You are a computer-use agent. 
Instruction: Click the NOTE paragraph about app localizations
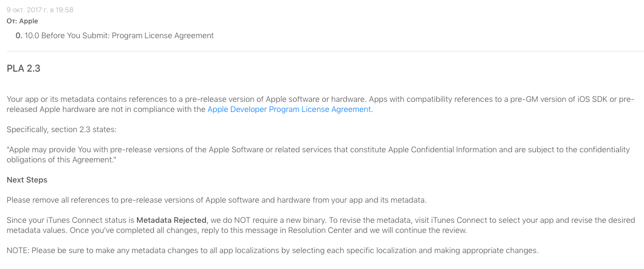tap(272, 250)
